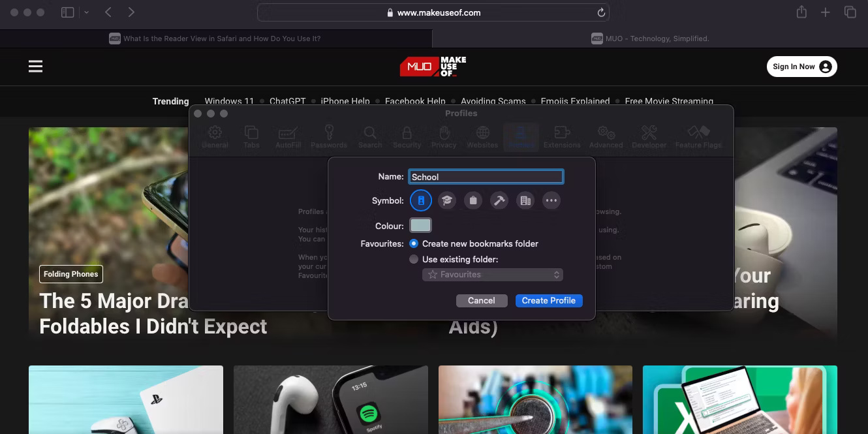Screen dimensions: 868x434
Task: Pick a profile colour swatch
Action: 420,225
